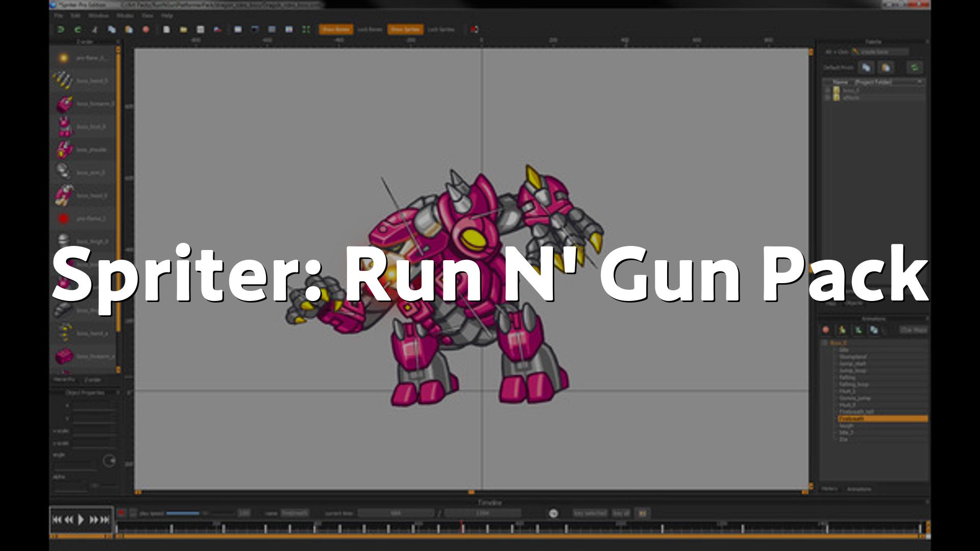980x551 pixels.
Task: Click the red record circle toolbar icon
Action: click(146, 30)
